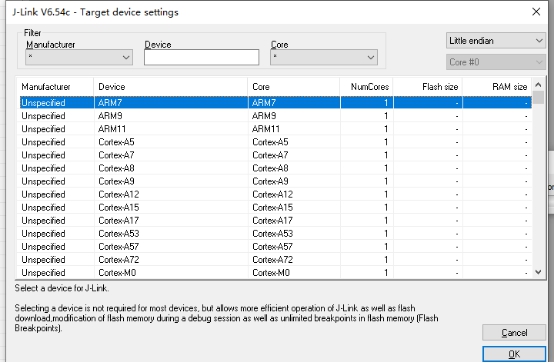Confirm selection with the OK button
The width and height of the screenshot is (554, 363).
[514, 354]
